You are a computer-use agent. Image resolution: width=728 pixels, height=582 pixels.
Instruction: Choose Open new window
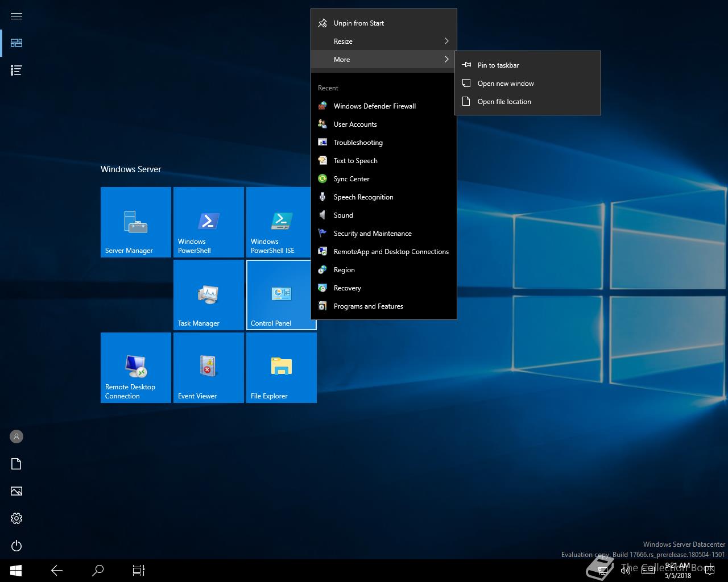[x=528, y=84]
